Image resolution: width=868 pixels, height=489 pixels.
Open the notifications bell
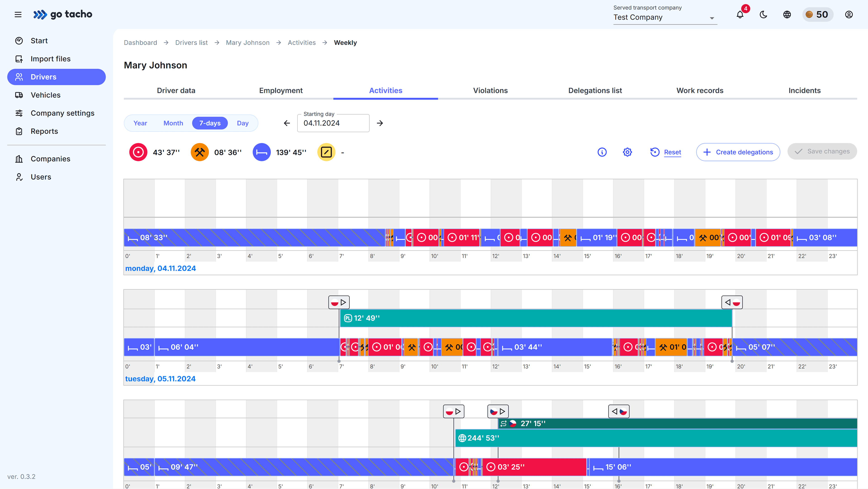[x=740, y=15]
